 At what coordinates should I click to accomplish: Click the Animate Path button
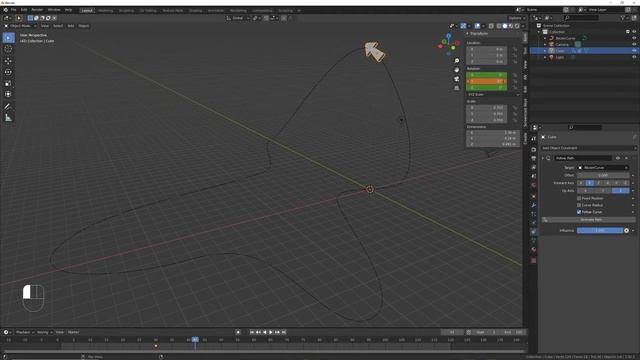pos(589,220)
